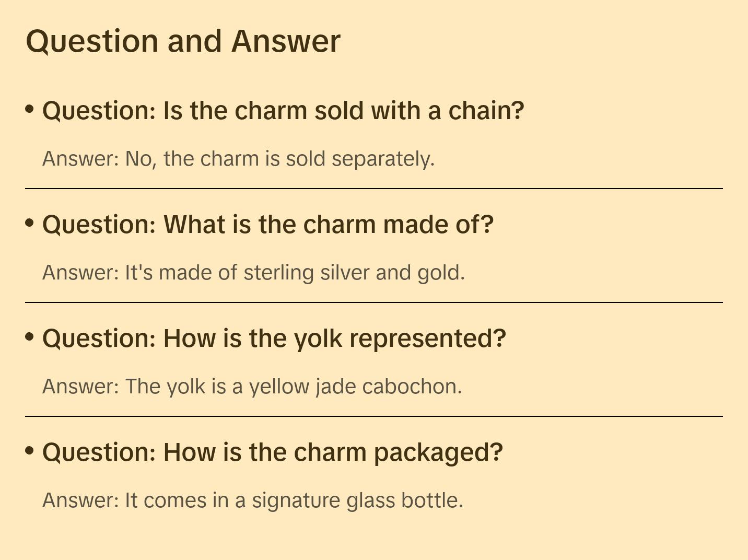This screenshot has height=560, width=748.
Task: Click the "Answer:" label before "It comes in"
Action: [x=81, y=500]
